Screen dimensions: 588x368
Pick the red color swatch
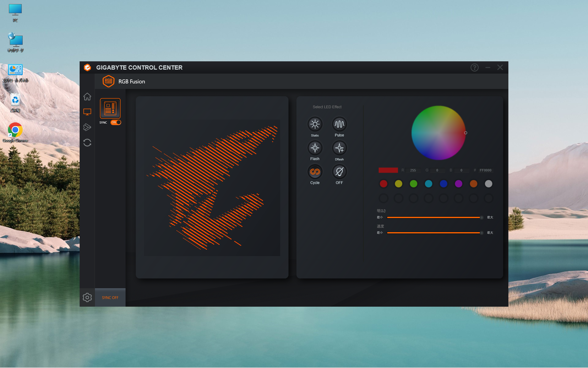click(x=383, y=184)
